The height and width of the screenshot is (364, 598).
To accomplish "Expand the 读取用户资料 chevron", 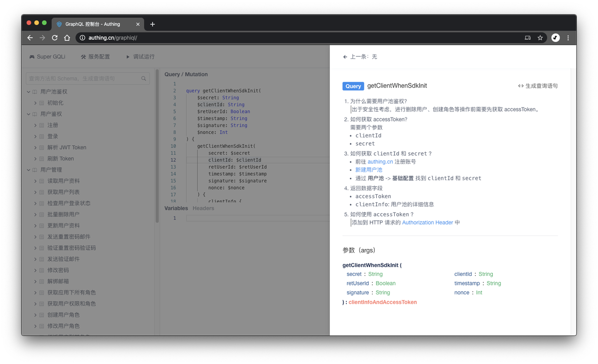I will coord(35,181).
